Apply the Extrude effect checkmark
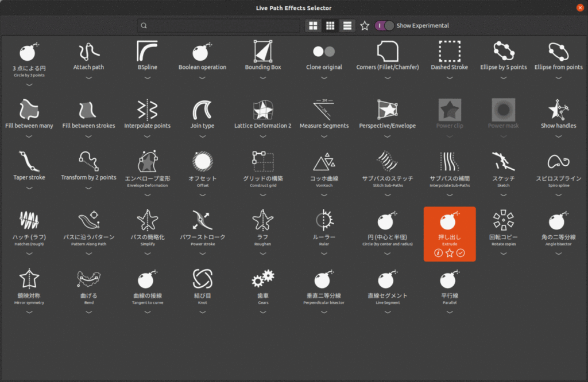 coord(461,253)
